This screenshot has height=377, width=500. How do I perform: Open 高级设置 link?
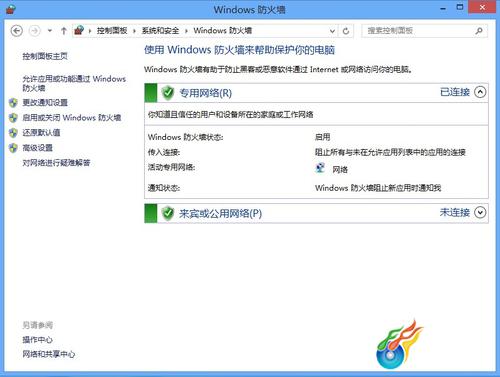click(x=37, y=148)
